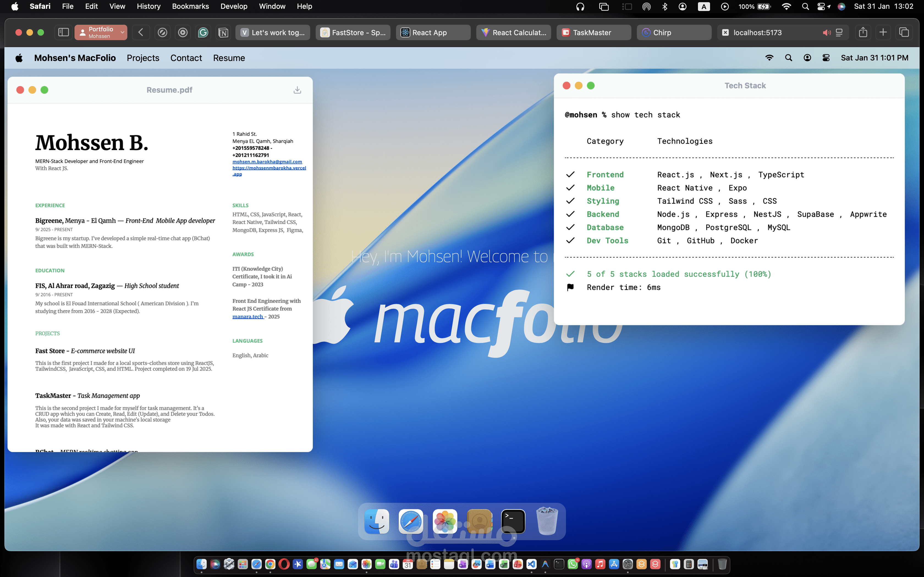Expand the Portfolio profile dropdown

click(122, 32)
